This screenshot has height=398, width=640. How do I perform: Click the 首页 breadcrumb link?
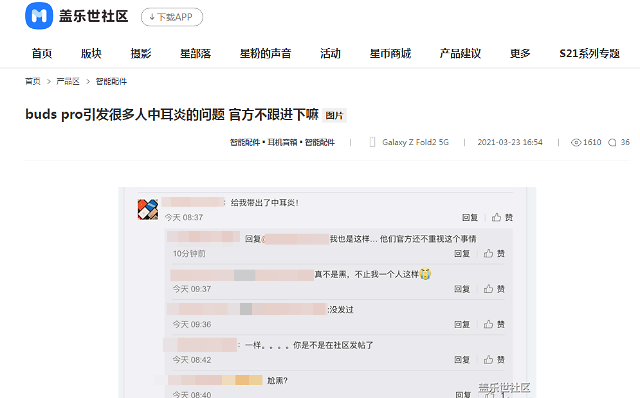(x=33, y=81)
